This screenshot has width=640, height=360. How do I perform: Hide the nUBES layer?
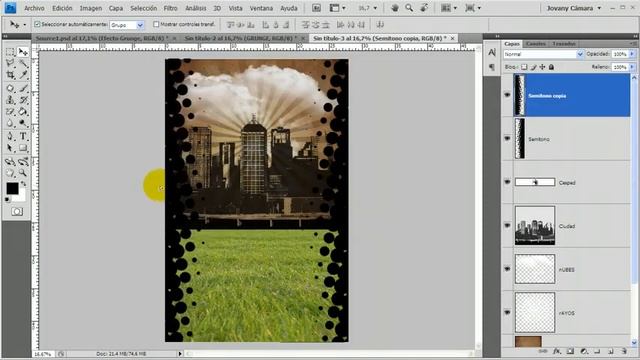point(507,269)
